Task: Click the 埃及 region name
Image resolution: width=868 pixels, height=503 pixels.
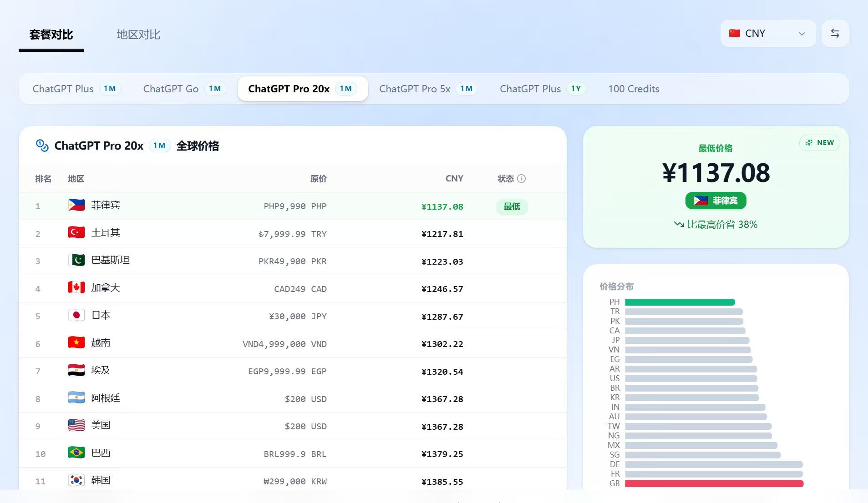Action: click(101, 370)
